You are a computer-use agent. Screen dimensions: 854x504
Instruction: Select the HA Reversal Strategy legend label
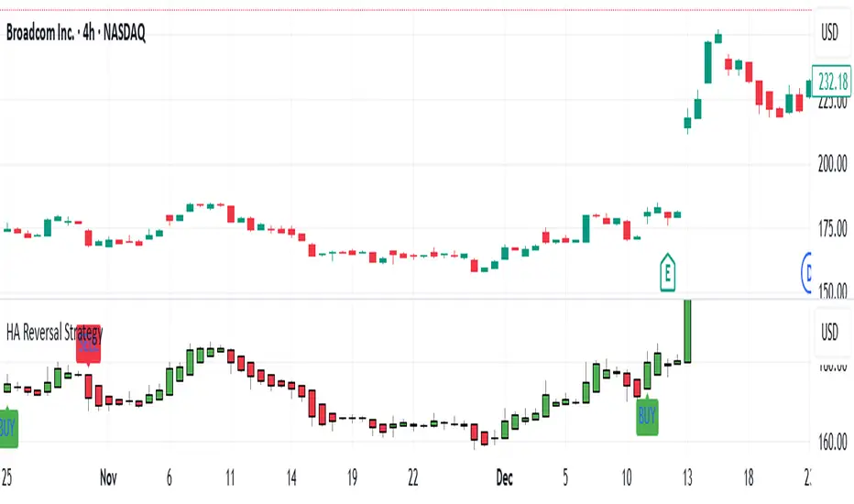click(54, 331)
